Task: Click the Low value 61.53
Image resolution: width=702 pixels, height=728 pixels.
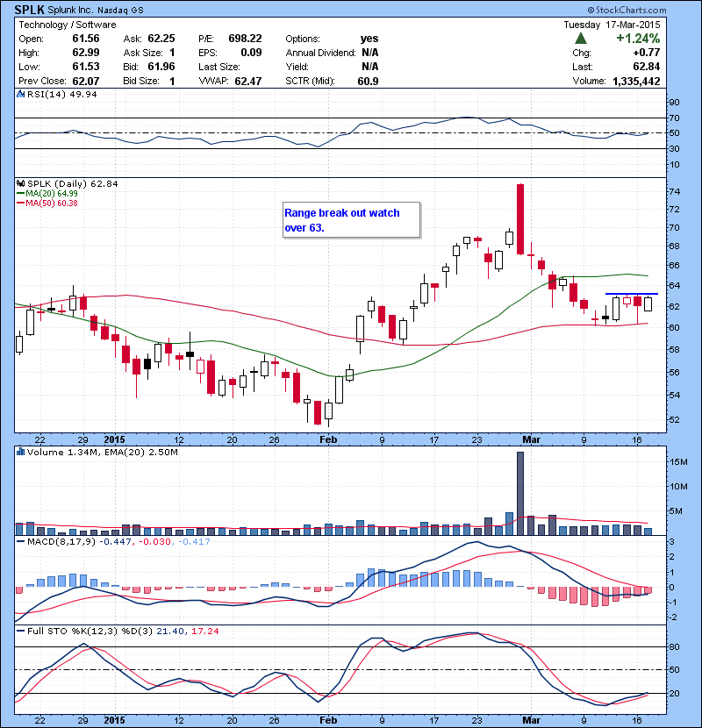Action: pyautogui.click(x=86, y=67)
